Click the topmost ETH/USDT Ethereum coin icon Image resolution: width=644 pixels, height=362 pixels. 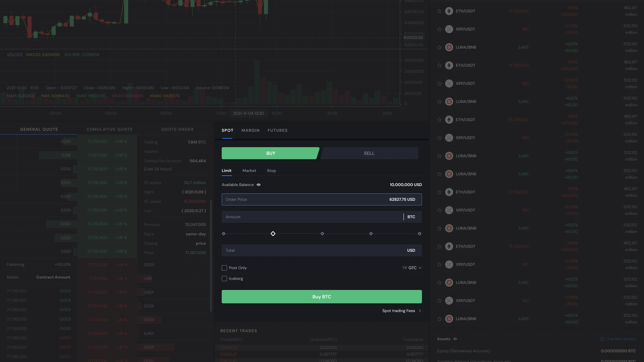(449, 11)
